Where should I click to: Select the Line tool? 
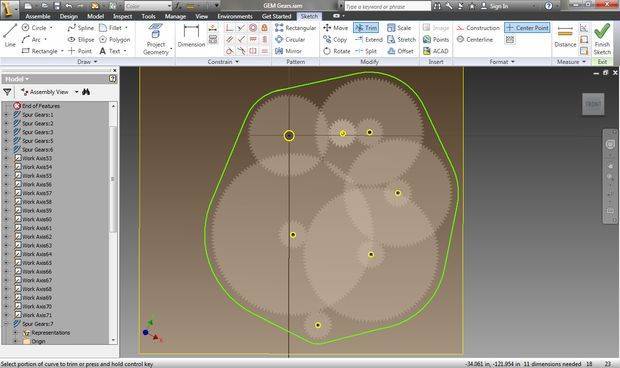pyautogui.click(x=10, y=35)
